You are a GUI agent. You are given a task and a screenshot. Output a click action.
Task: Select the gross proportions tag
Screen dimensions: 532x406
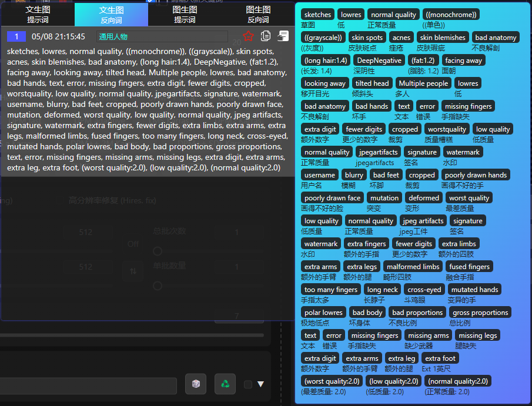480,313
